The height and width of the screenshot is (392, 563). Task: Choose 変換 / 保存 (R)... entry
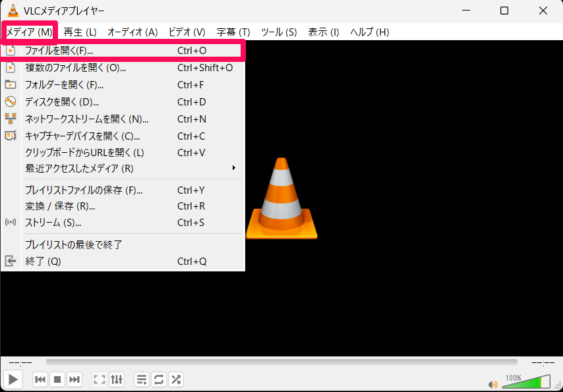123,206
